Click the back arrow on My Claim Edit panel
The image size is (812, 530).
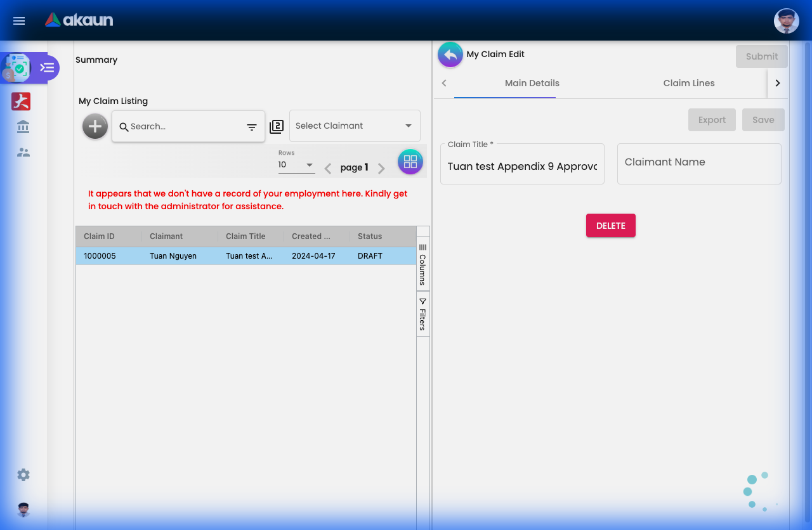(x=450, y=55)
